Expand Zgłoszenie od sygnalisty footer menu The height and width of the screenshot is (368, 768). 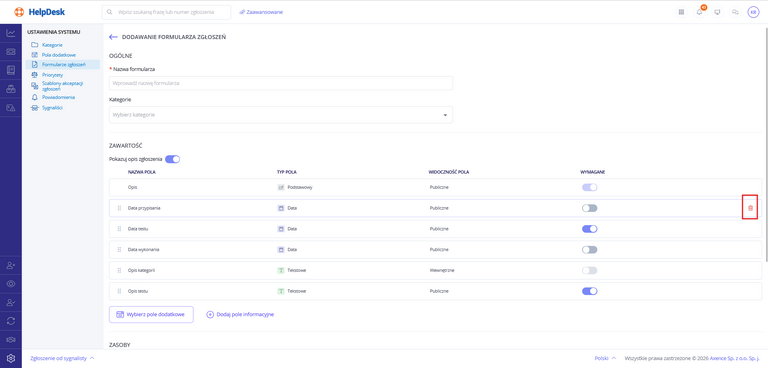coord(62,358)
